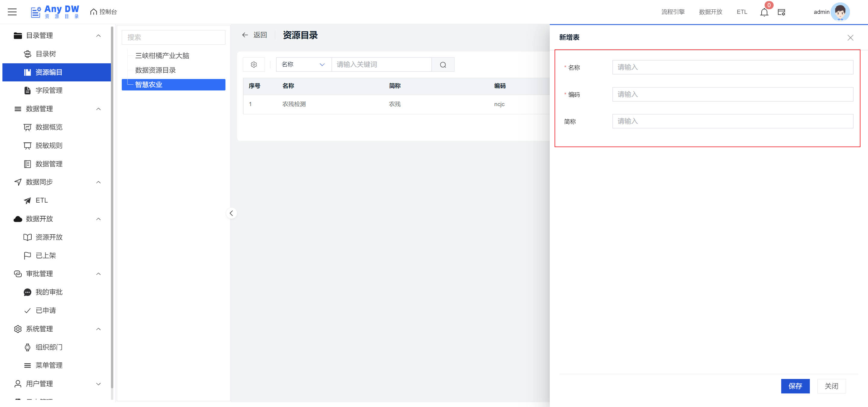868x407 pixels.
Task: Open 脱敏规则 menu item
Action: [49, 146]
